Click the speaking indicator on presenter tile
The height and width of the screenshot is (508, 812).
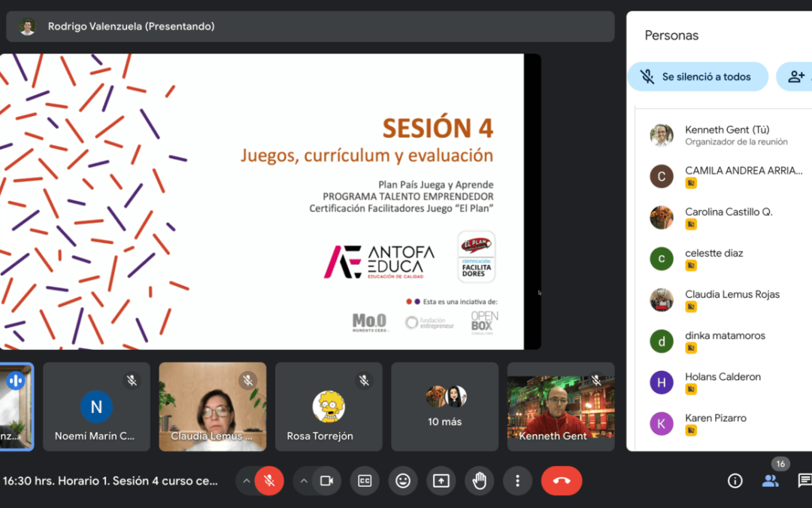click(16, 381)
